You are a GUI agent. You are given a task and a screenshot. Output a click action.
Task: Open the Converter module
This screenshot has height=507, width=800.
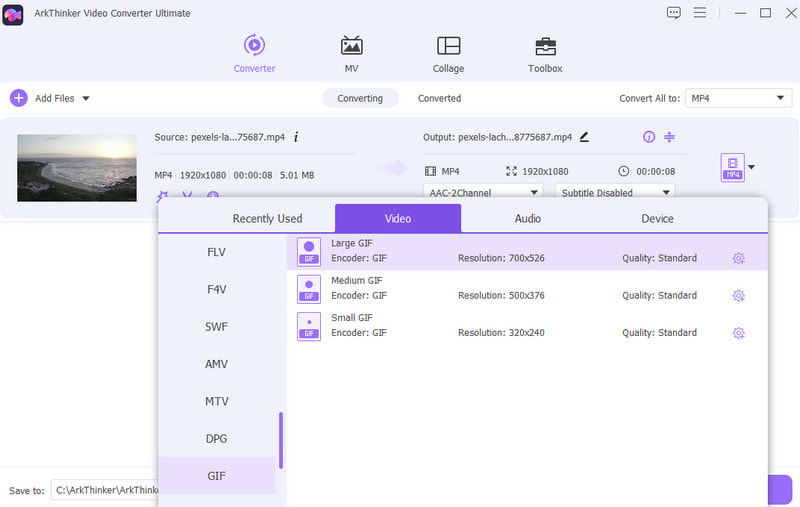point(254,54)
